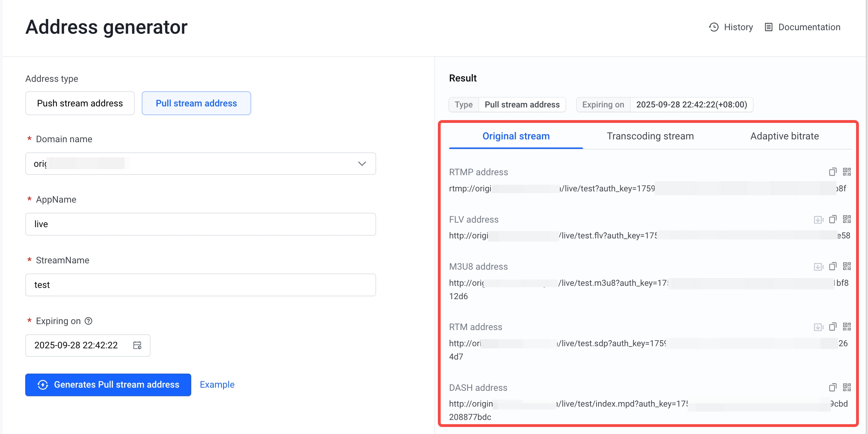Image resolution: width=868 pixels, height=434 pixels.
Task: Show QR code for DASH address
Action: [847, 387]
